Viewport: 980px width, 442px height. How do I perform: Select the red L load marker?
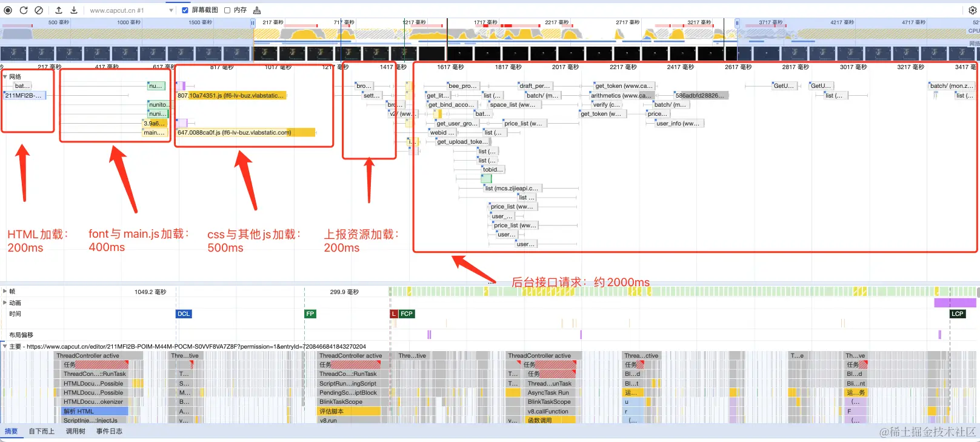(x=393, y=314)
